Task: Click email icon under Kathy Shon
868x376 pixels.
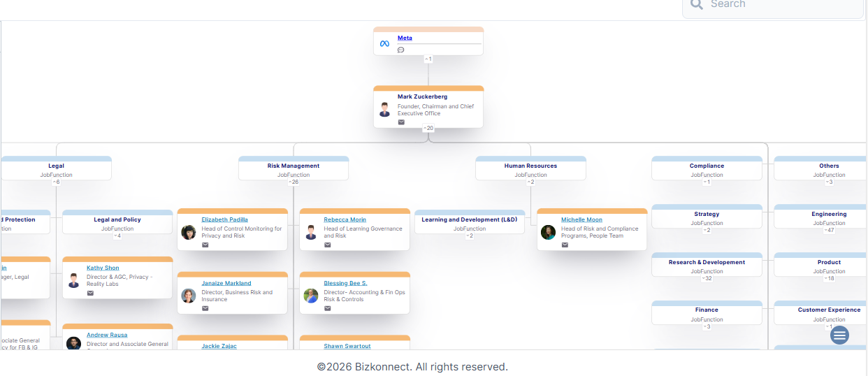Action: (x=90, y=294)
